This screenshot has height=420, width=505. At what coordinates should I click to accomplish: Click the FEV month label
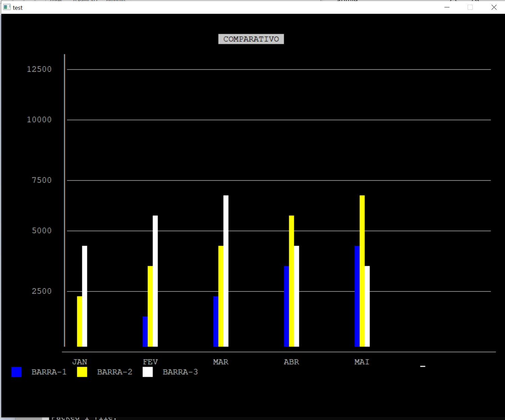[x=150, y=362]
